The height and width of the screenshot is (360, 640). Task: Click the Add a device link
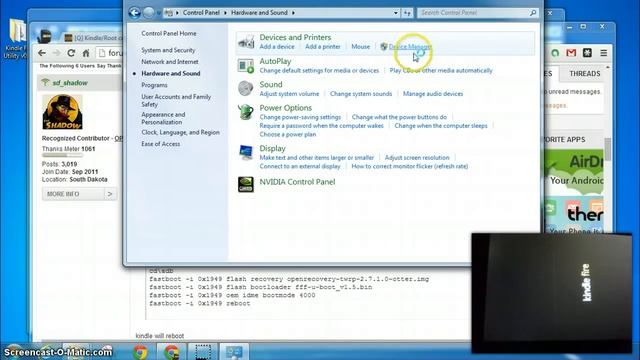click(x=277, y=47)
